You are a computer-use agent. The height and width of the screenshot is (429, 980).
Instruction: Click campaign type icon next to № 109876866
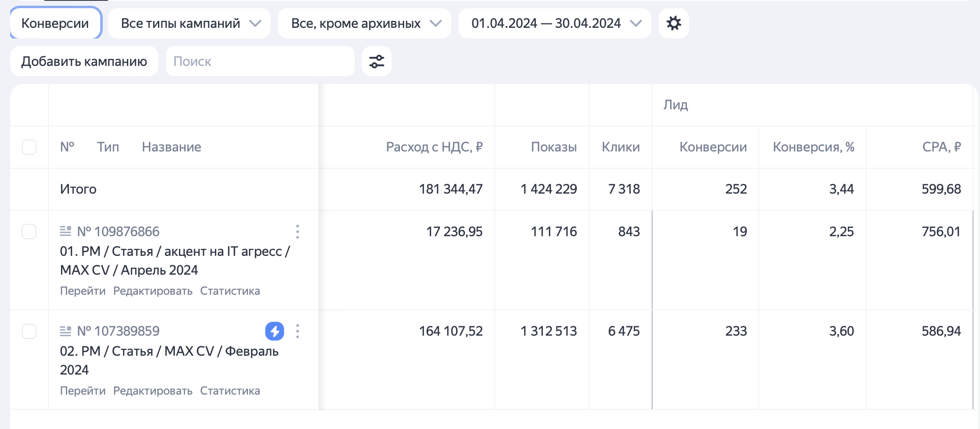[65, 231]
